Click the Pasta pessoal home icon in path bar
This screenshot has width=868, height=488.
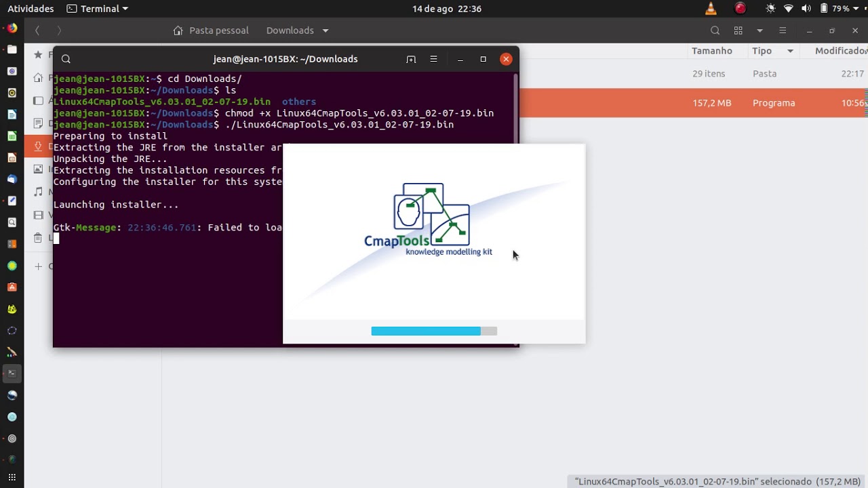pos(178,30)
